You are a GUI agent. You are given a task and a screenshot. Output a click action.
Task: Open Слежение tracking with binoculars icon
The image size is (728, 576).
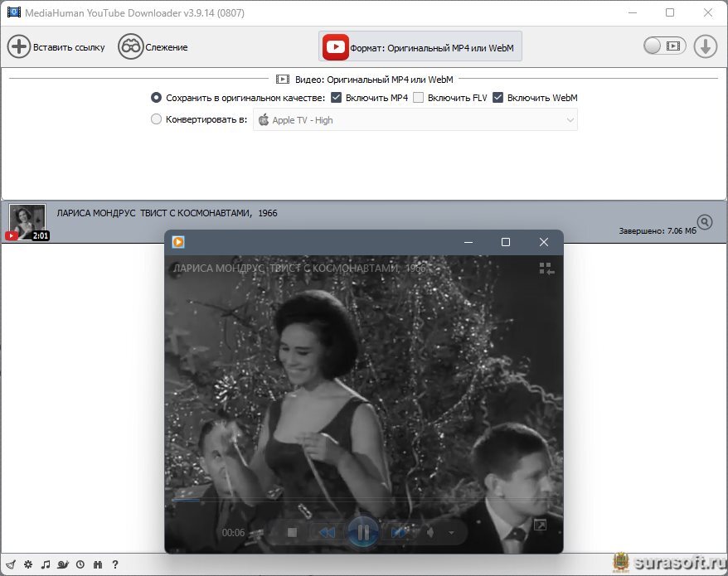point(130,47)
